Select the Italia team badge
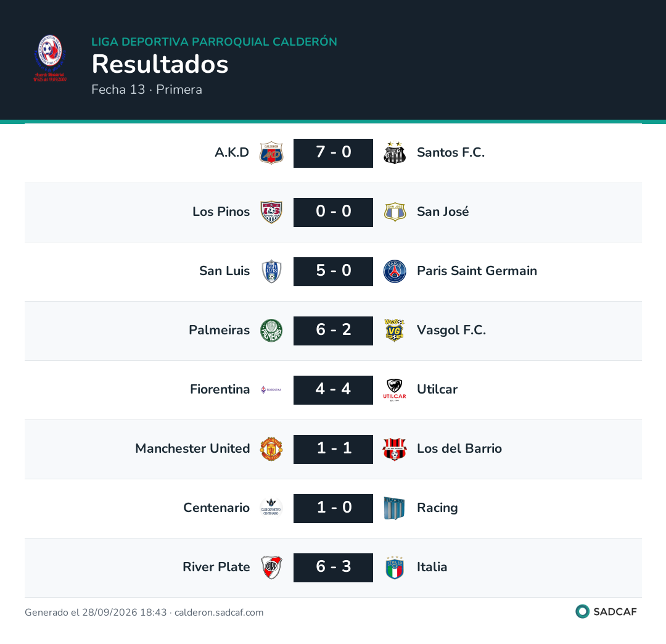This screenshot has width=666, height=644. pos(395,568)
